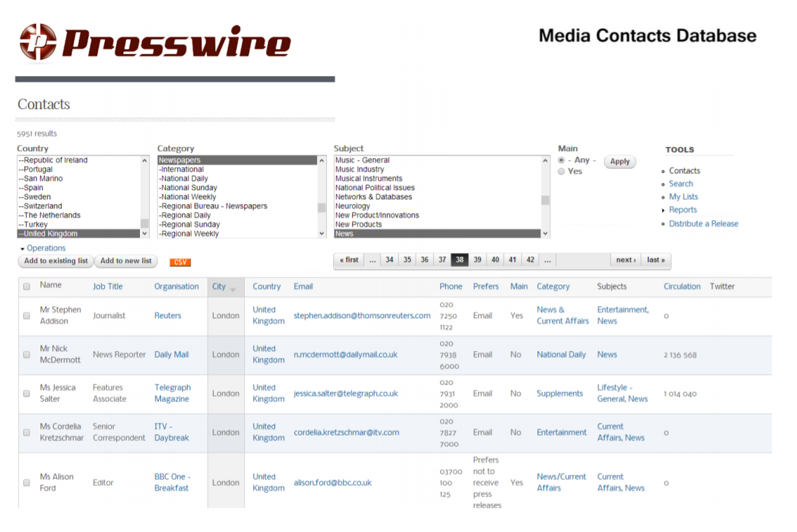
Task: Sort by Organisation column
Action: tap(176, 287)
